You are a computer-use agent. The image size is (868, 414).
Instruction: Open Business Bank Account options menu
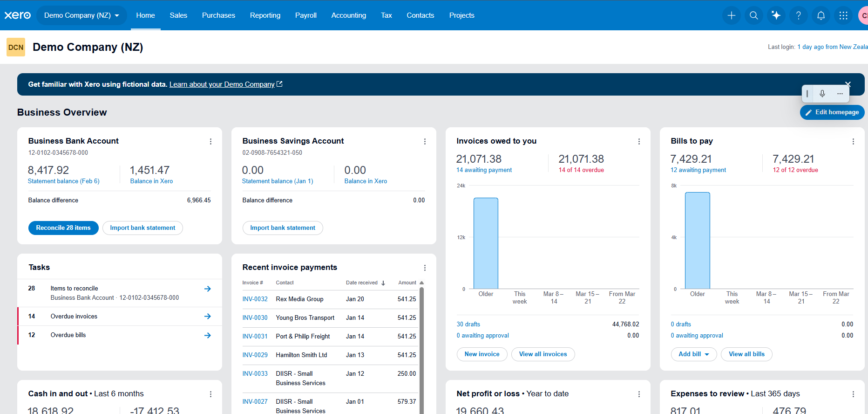coord(210,141)
